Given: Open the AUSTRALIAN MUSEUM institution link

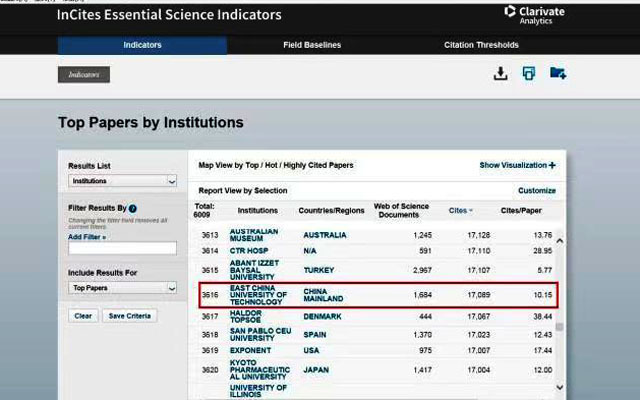Looking at the screenshot, I should [254, 235].
